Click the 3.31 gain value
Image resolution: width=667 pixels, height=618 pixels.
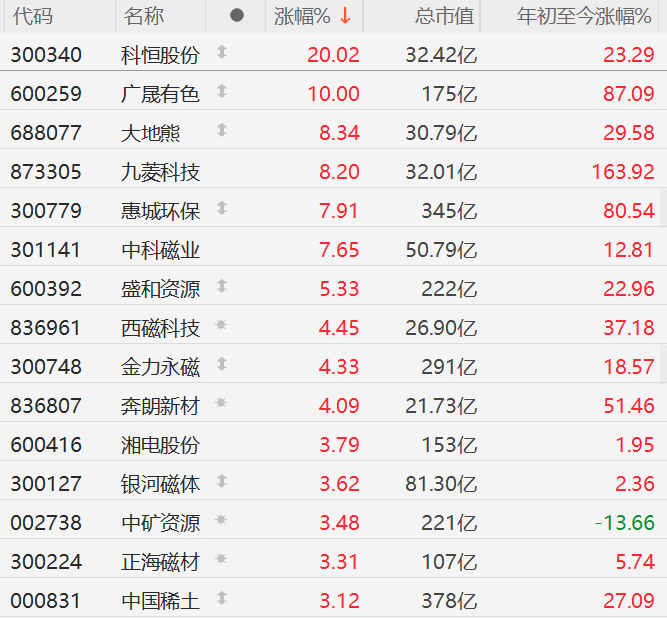[x=339, y=562]
